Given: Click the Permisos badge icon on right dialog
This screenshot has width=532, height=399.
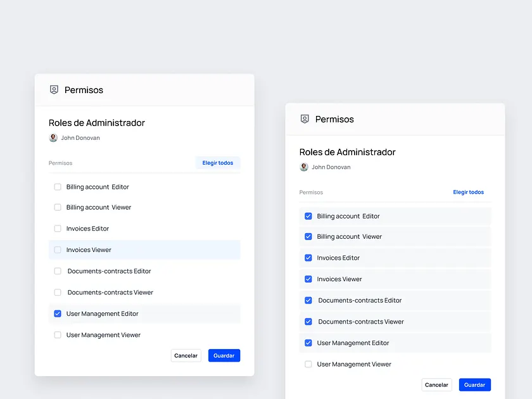Looking at the screenshot, I should [x=305, y=119].
